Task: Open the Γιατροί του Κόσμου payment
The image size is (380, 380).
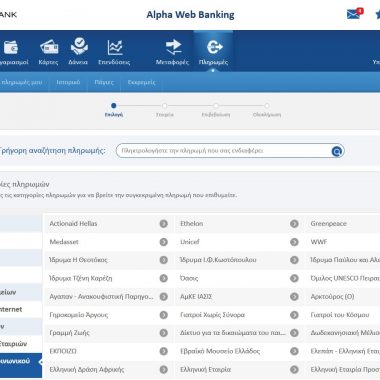Action: pos(340,315)
